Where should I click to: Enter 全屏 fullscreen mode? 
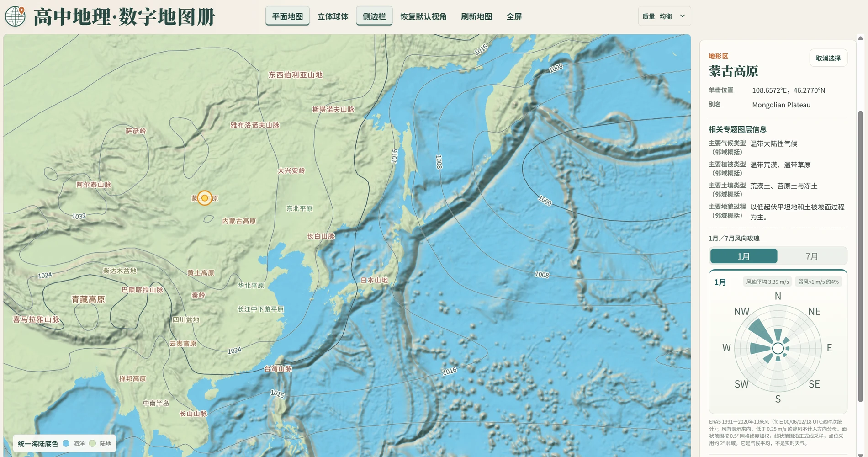(x=514, y=16)
